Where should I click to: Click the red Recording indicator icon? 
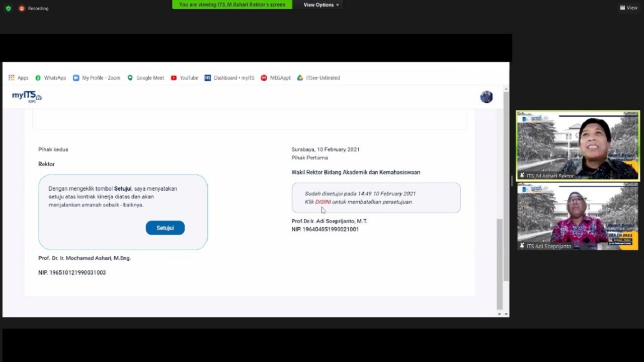(22, 8)
